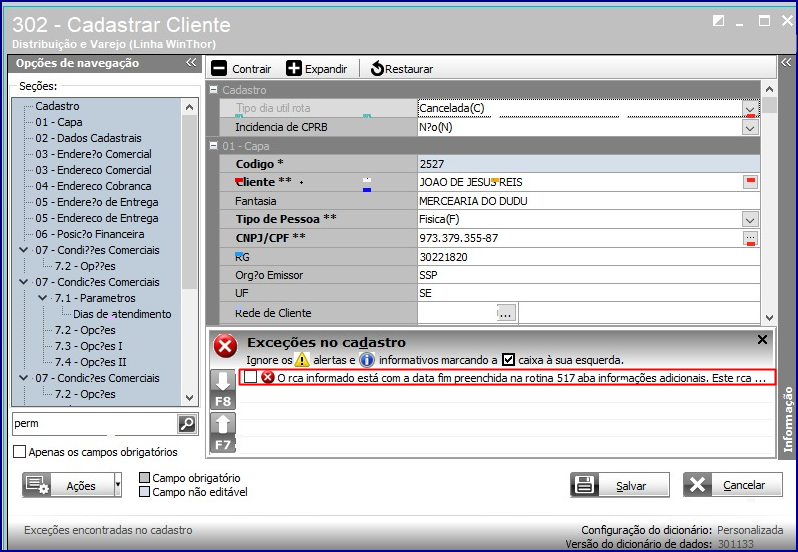Viewport: 798px width, 552px height.
Task: Collapse the 07 - Condic?es Comerciais node above 7.1 - Parametros
Action: [x=23, y=282]
